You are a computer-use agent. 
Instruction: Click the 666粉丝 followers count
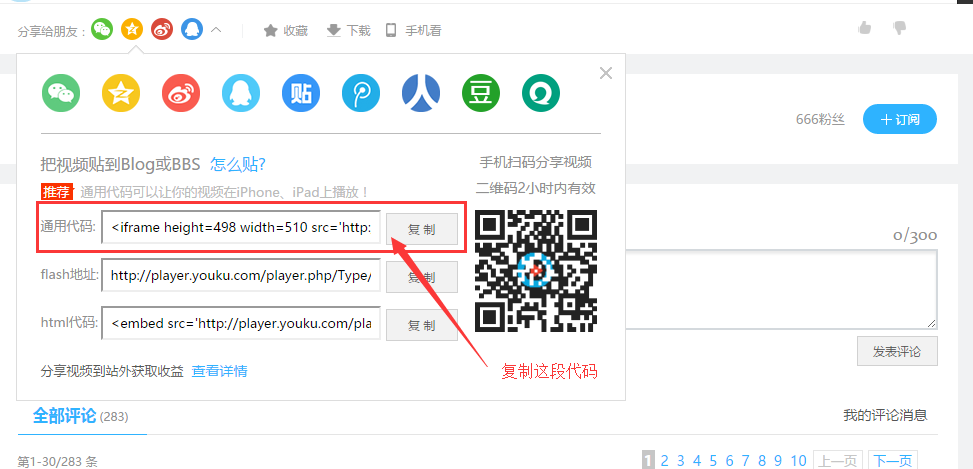(820, 120)
